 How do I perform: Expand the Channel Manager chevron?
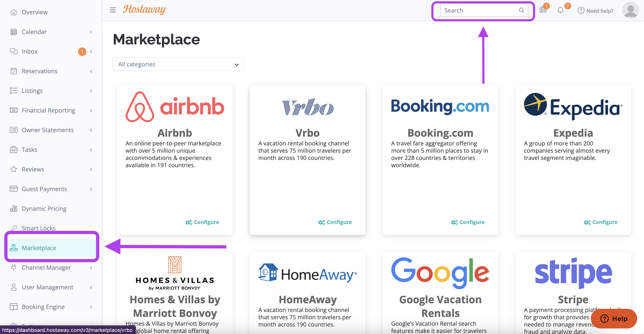click(91, 268)
